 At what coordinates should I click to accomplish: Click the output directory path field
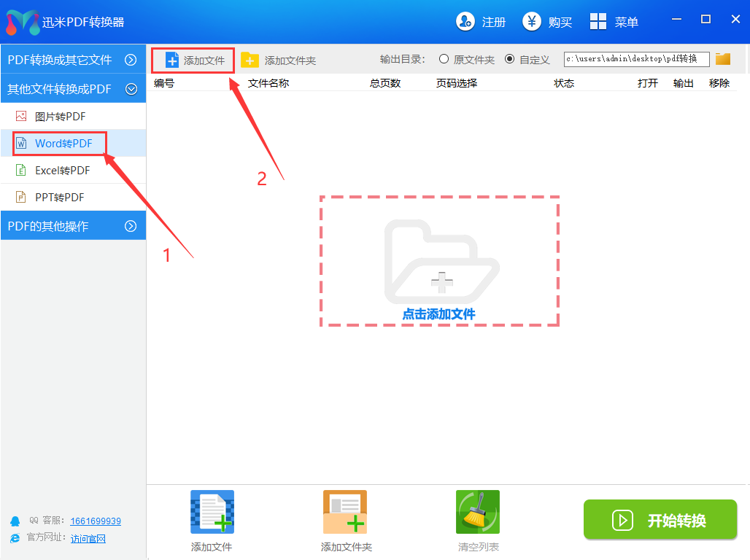pos(636,59)
